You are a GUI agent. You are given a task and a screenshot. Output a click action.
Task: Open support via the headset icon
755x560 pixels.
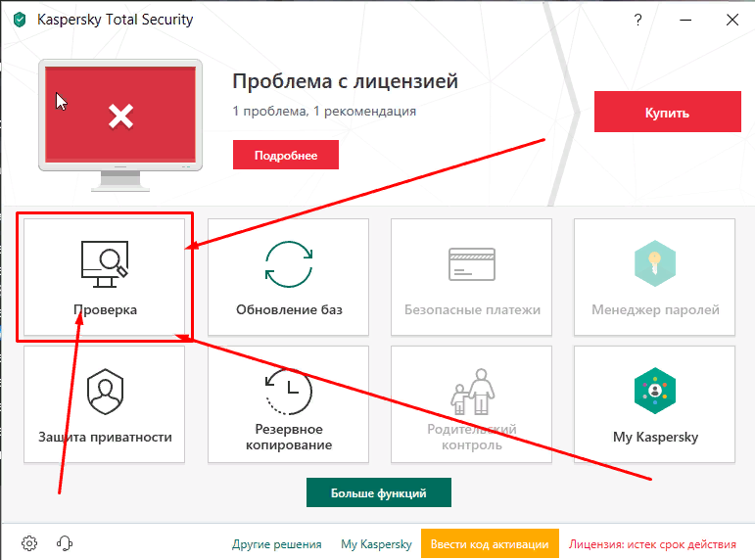point(65,543)
